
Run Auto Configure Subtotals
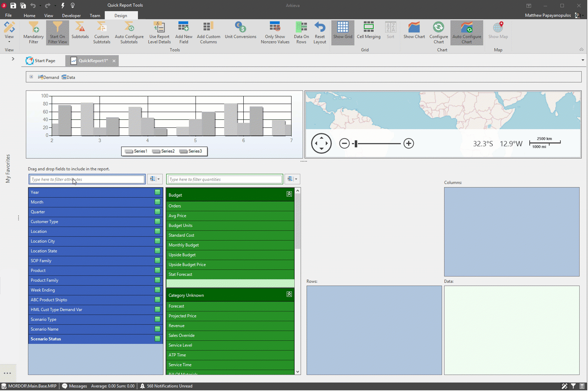[x=129, y=33]
